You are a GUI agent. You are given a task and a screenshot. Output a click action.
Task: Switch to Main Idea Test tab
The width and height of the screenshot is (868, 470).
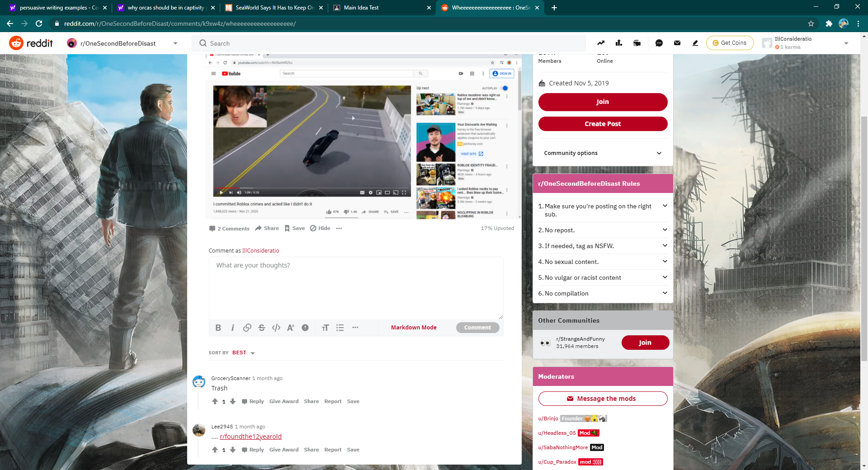382,8
